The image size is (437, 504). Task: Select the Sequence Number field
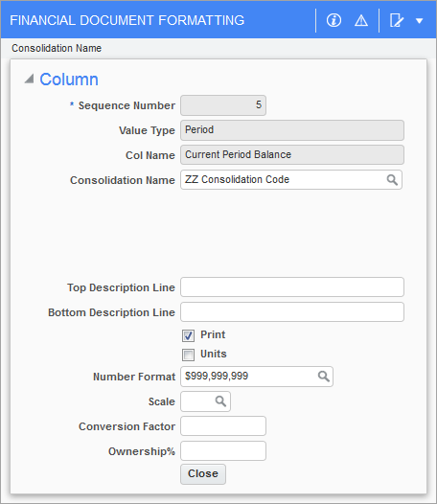pyautogui.click(x=223, y=105)
